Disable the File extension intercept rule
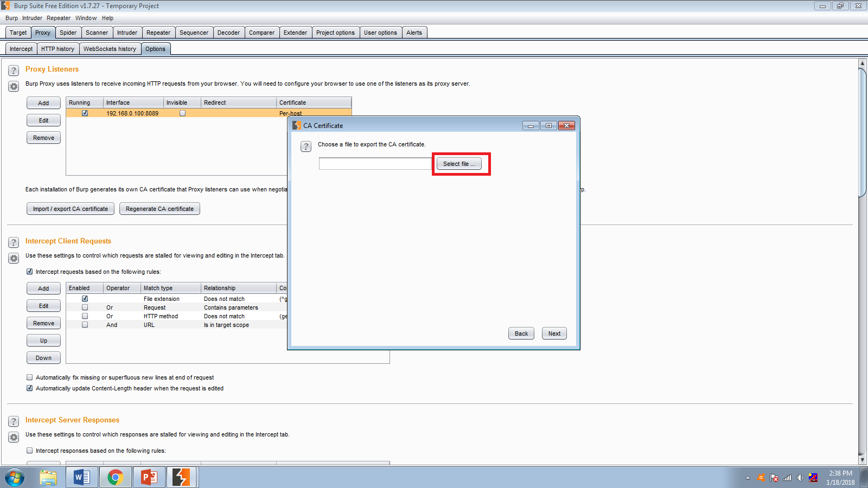Viewport: 868px width, 488px height. [x=85, y=299]
